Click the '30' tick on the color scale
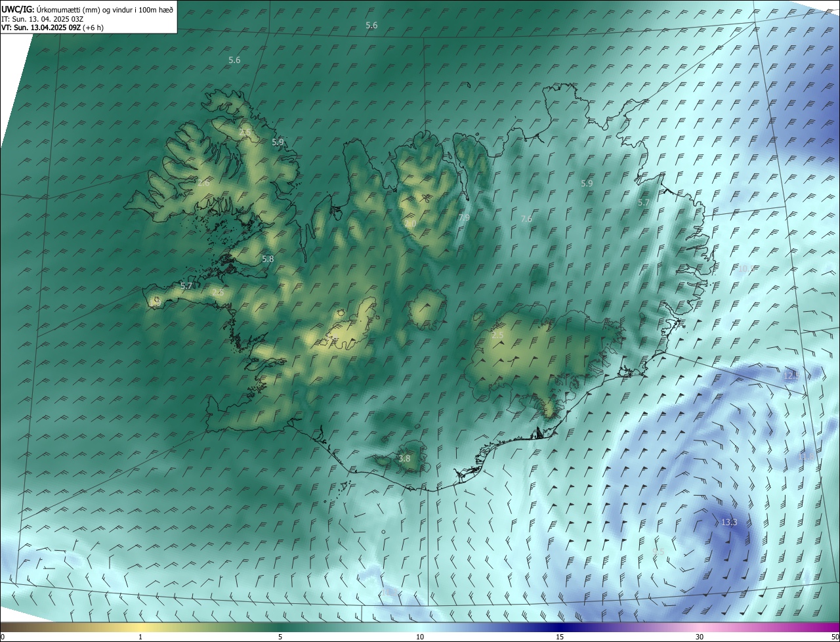Image resolution: width=840 pixels, height=642 pixels. click(700, 637)
